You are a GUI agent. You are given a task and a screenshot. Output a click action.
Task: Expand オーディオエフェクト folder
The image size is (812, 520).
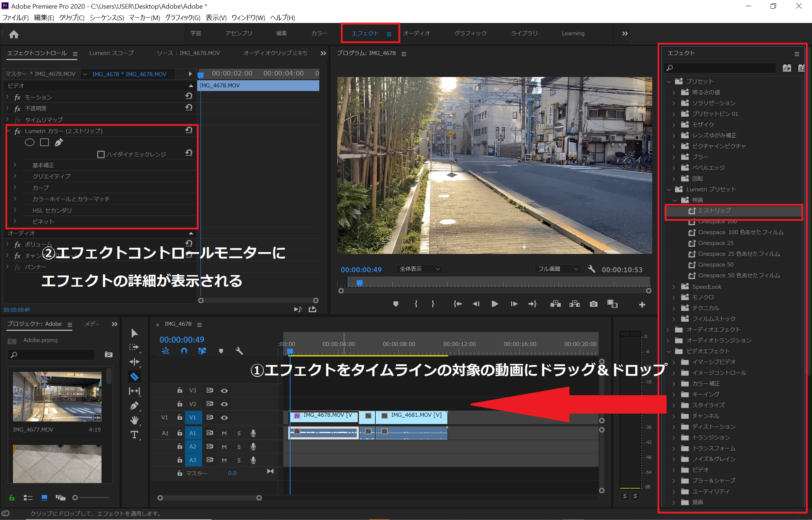(x=668, y=330)
